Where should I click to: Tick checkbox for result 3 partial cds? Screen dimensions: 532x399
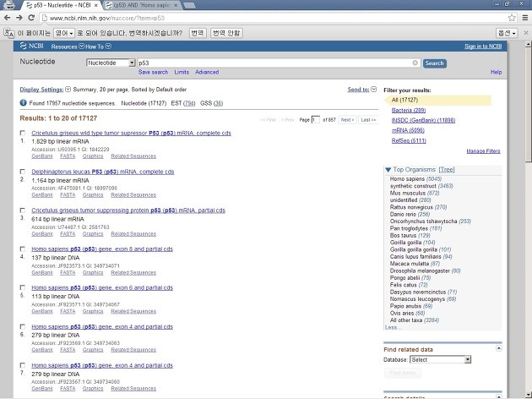click(x=23, y=210)
